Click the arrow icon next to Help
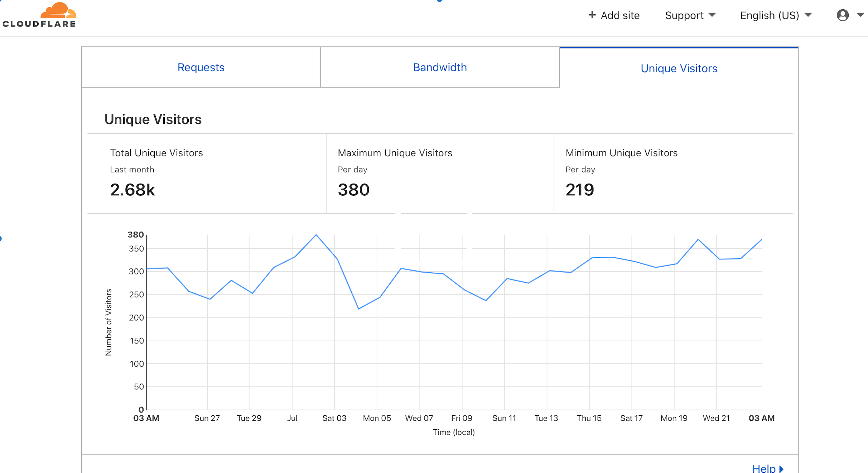This screenshot has width=868, height=473. click(782, 469)
